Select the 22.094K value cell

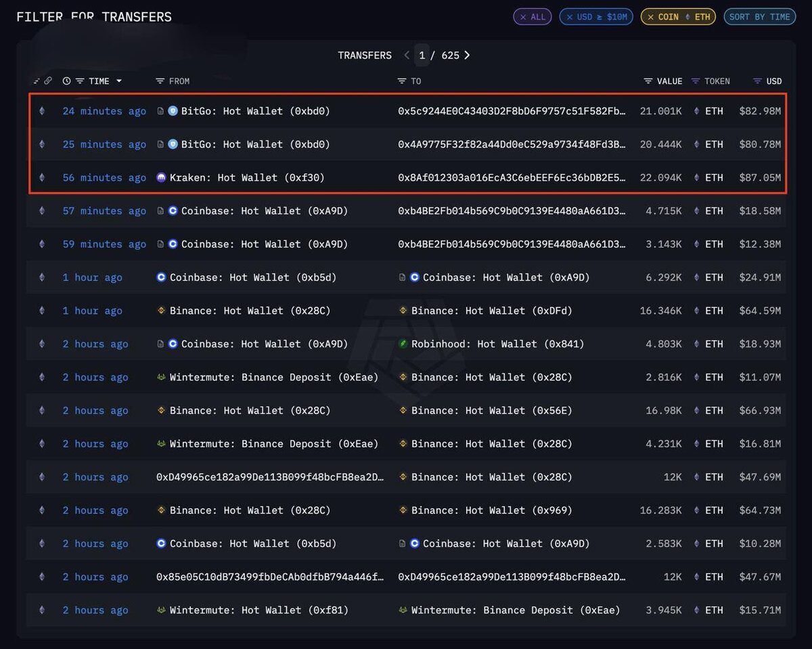coord(661,177)
